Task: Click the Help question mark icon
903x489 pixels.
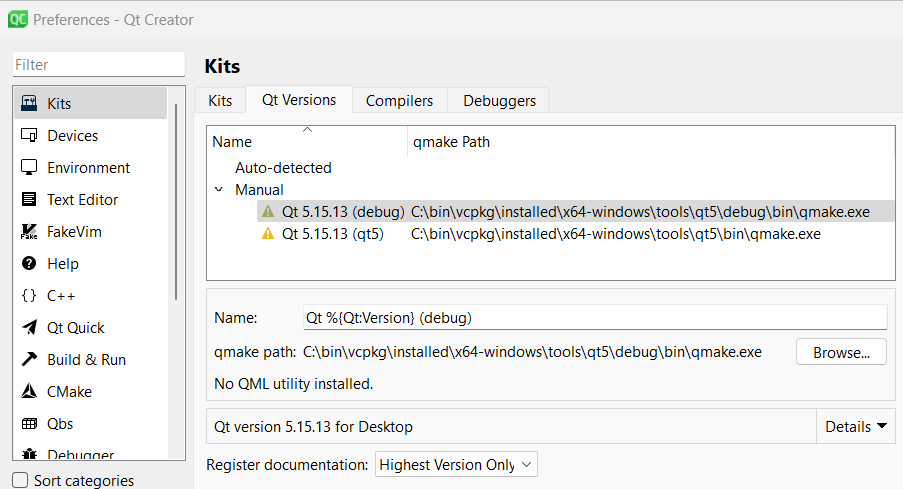Action: click(29, 264)
